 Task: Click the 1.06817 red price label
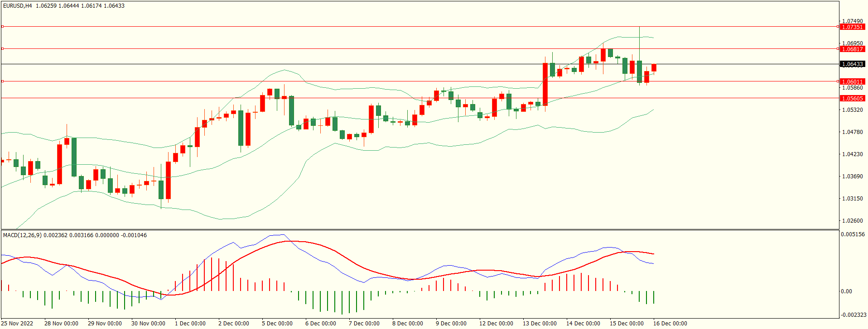[852, 49]
